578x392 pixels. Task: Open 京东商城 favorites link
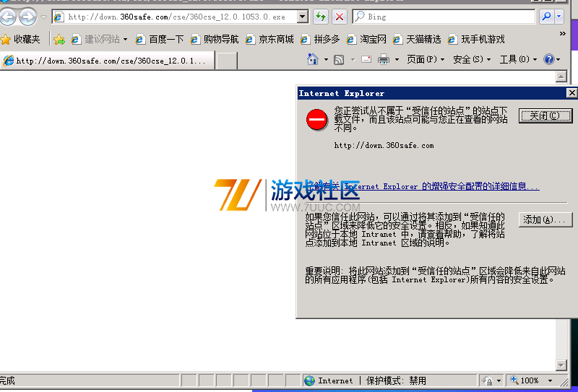pos(269,40)
